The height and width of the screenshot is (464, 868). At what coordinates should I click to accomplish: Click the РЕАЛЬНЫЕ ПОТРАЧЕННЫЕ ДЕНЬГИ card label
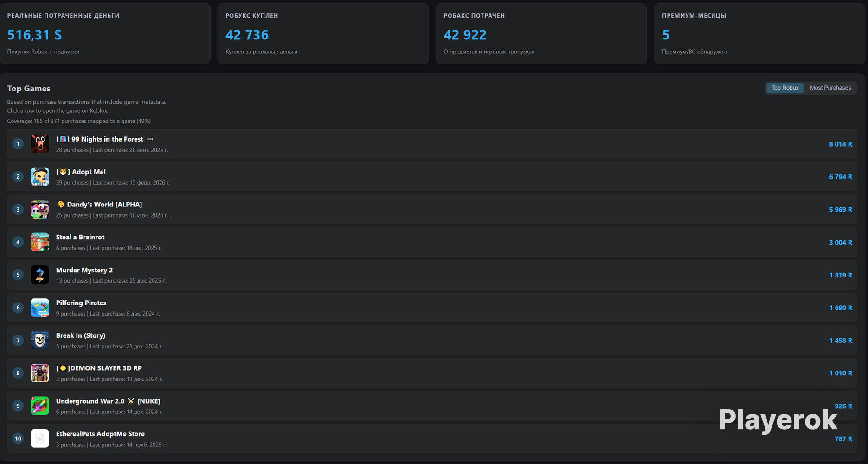pos(64,16)
